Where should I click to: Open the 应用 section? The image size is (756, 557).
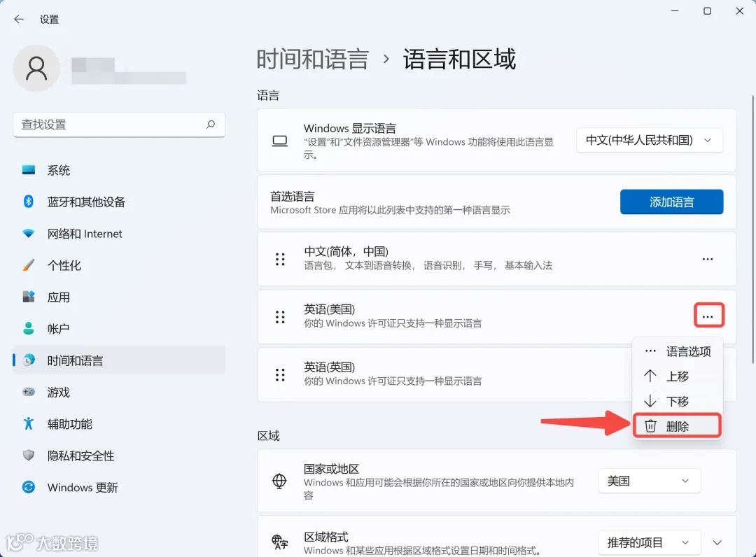pos(119,297)
